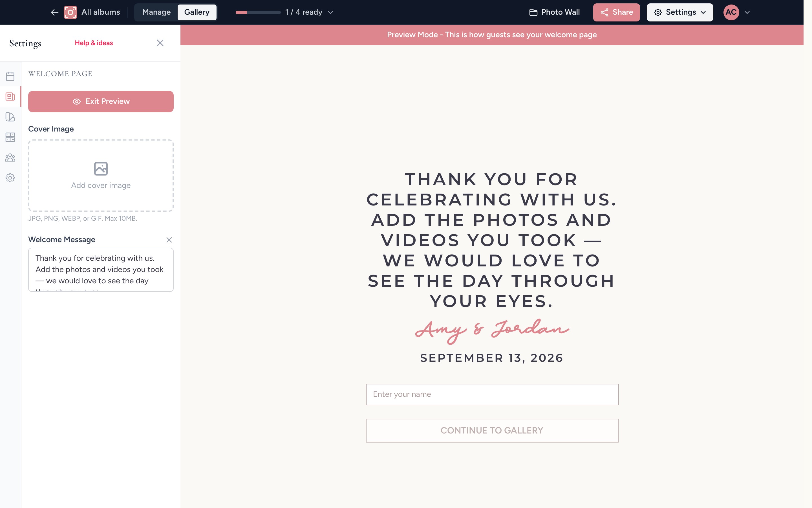
Task: Click Continue to Gallery
Action: (492, 430)
